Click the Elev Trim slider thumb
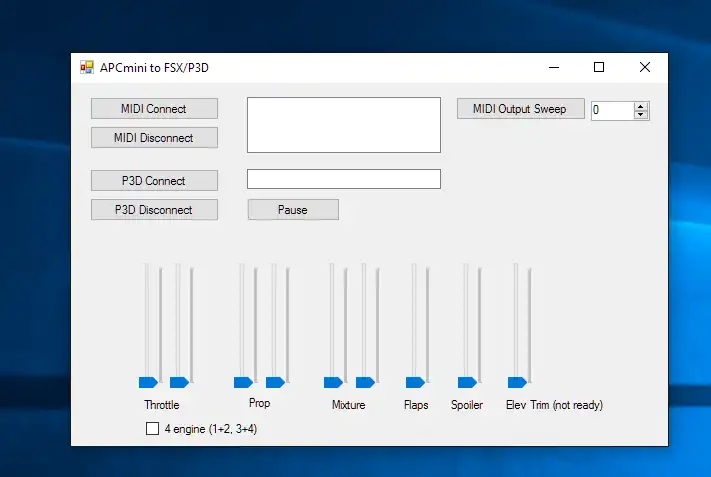Viewport: 711px width, 477px height. (x=517, y=383)
